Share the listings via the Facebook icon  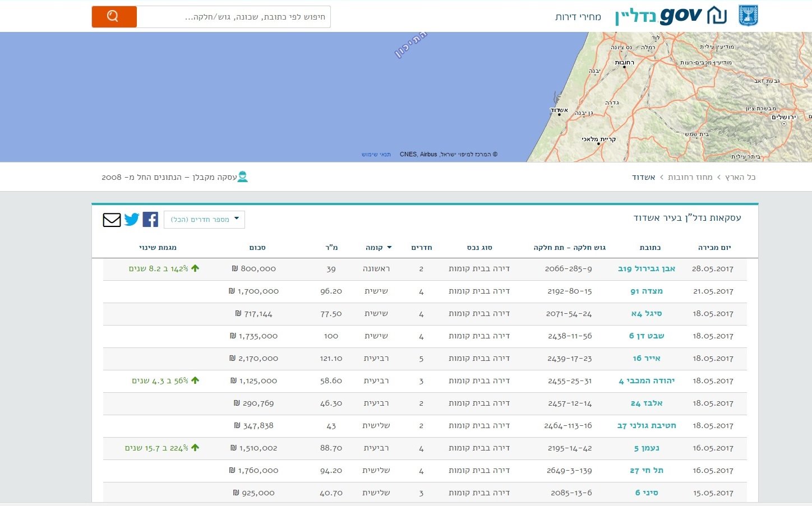tap(150, 219)
